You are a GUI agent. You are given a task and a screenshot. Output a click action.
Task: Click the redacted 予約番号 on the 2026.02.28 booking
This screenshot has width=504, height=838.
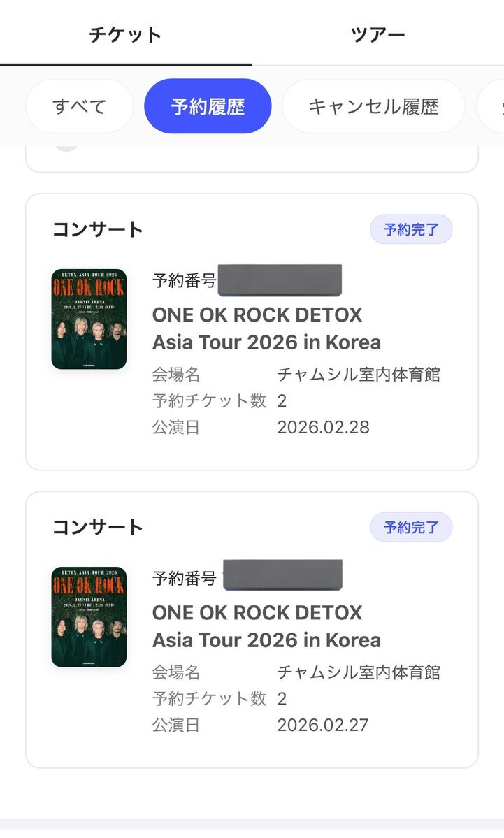click(x=280, y=280)
